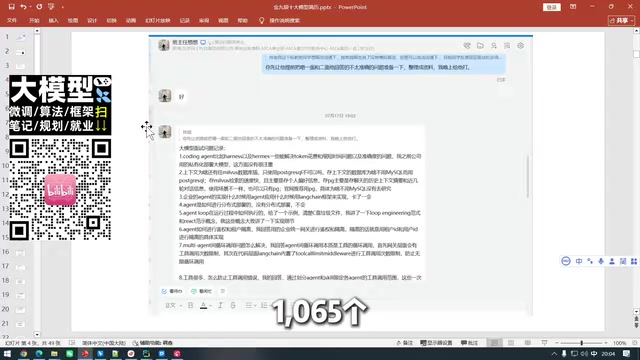Select slide 1 thumbnail
Screen dimensions: 640x360
click(20, 37)
